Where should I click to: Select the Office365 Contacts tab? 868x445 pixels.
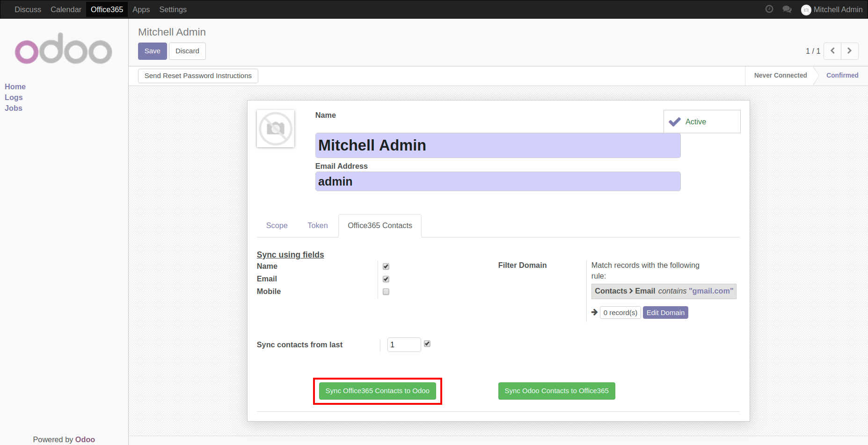click(x=380, y=225)
